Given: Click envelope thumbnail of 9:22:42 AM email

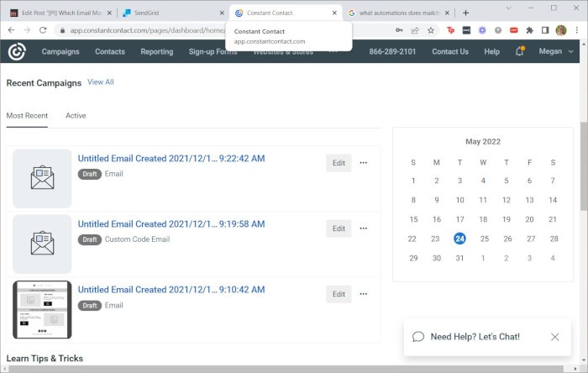Looking at the screenshot, I should pyautogui.click(x=42, y=178).
